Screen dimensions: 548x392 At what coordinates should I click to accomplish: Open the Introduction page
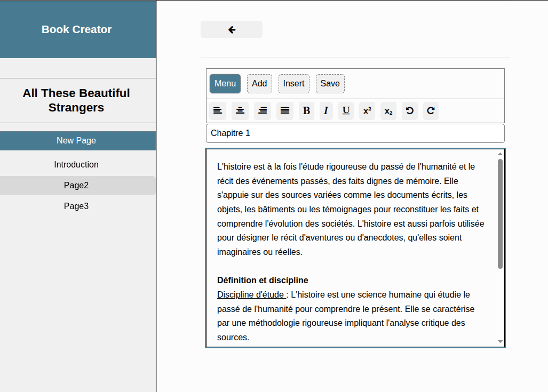pyautogui.click(x=76, y=165)
